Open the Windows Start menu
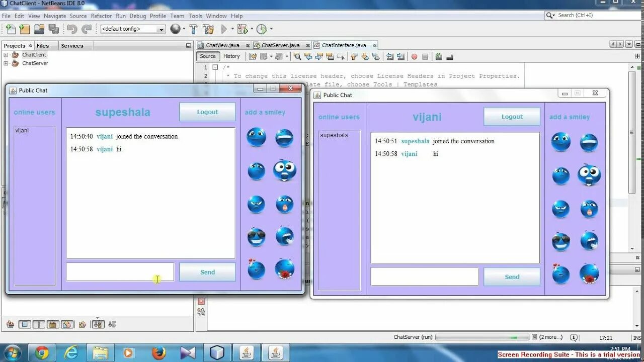 12,353
